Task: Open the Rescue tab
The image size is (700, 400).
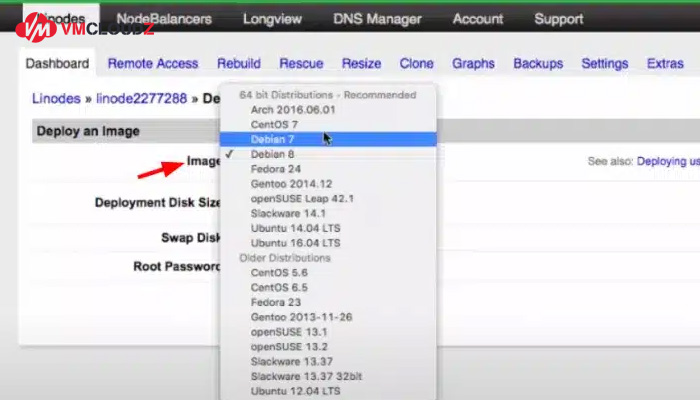Action: point(301,63)
